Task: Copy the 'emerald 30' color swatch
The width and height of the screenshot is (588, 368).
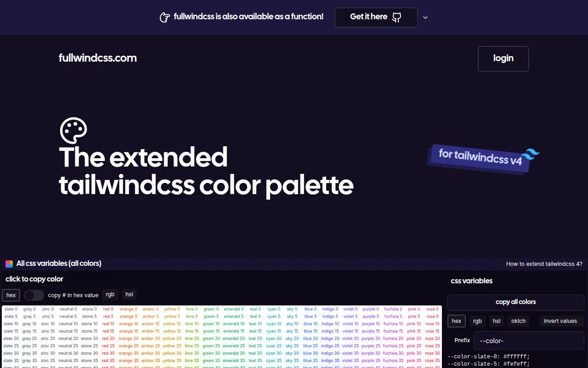Action: [234, 353]
